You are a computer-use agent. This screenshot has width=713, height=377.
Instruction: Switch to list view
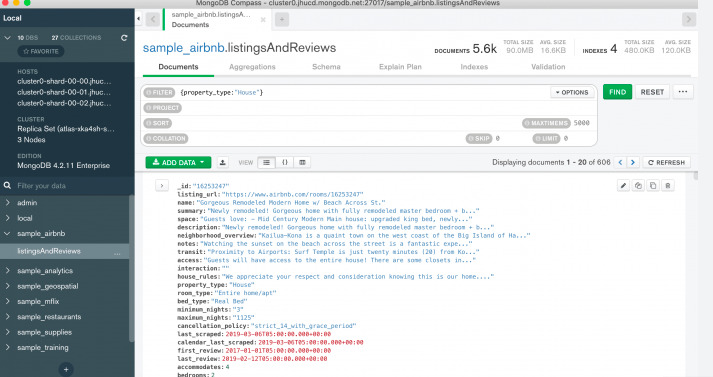click(x=266, y=162)
